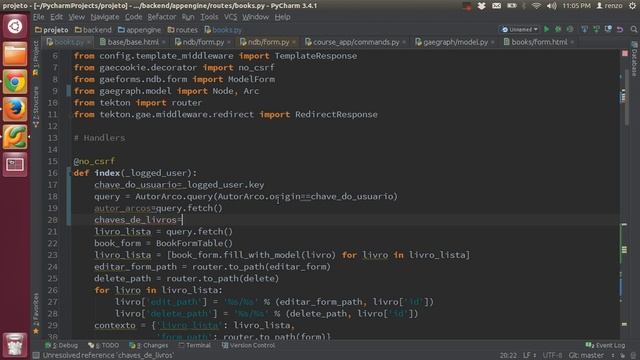Open the Edit menu
This screenshot has height=360, width=640.
tap(56, 17)
